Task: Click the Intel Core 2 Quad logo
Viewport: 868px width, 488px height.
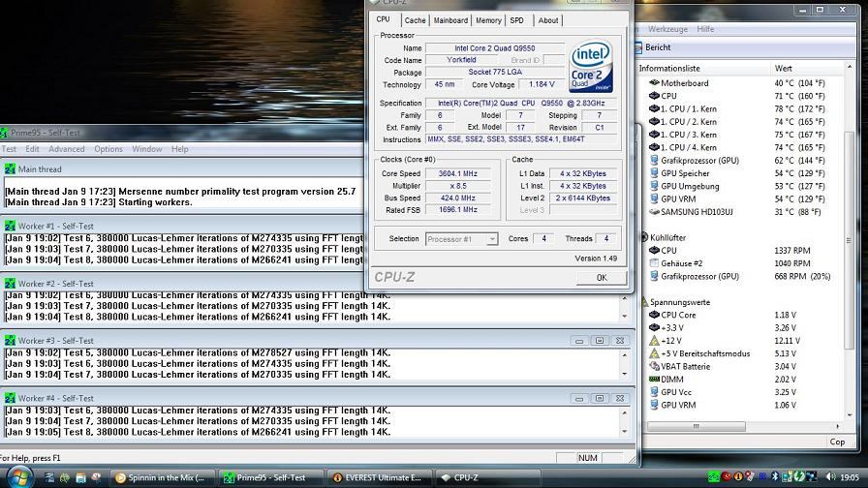Action: click(x=591, y=65)
